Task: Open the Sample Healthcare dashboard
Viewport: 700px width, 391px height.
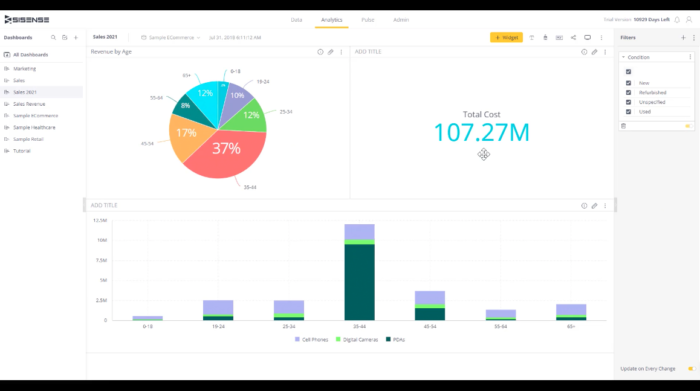Action: coord(34,127)
